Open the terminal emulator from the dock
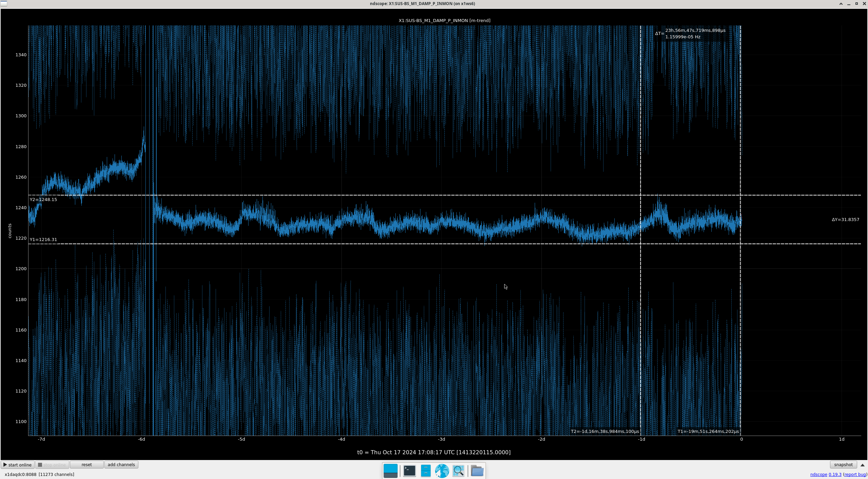This screenshot has width=868, height=479. [x=409, y=471]
